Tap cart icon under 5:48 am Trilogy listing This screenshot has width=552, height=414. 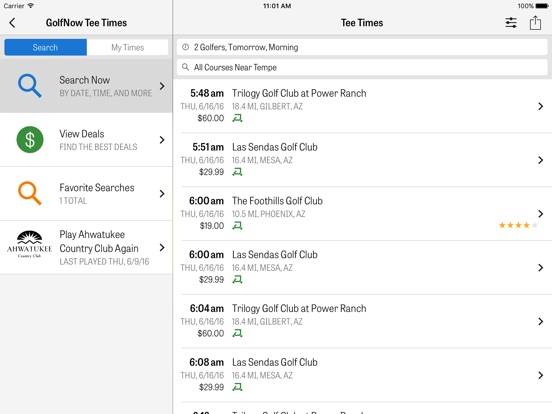pos(237,118)
